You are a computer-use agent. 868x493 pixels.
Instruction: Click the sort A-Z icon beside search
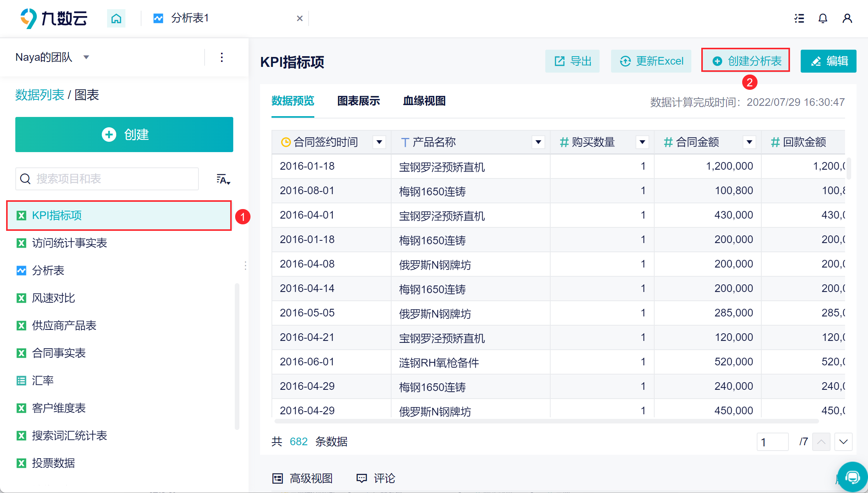tap(223, 179)
